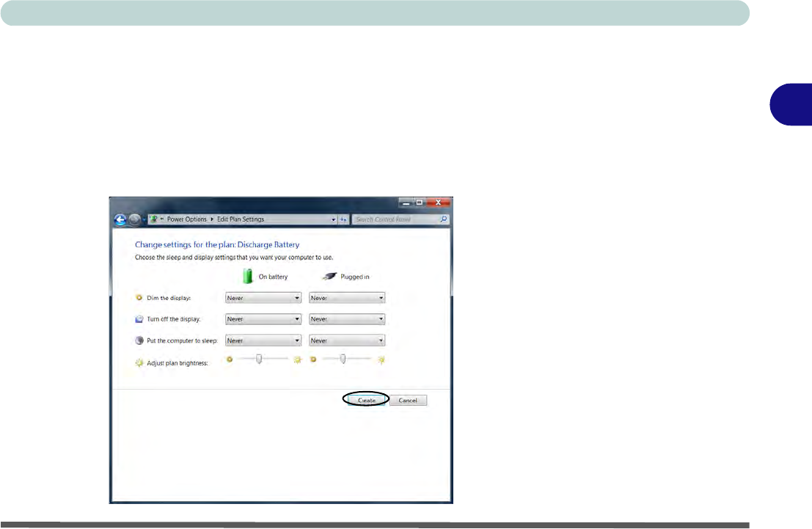Click the Dim the display icon

(139, 297)
